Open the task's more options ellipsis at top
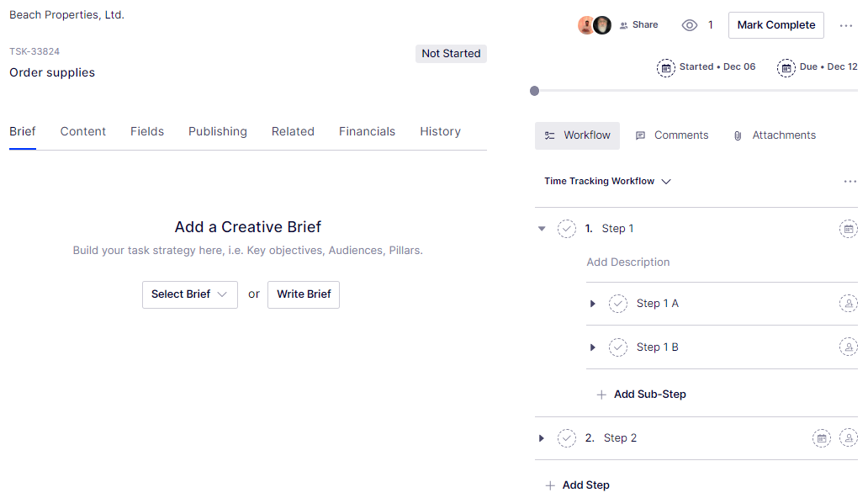Image resolution: width=868 pixels, height=498 pixels. pyautogui.click(x=846, y=25)
